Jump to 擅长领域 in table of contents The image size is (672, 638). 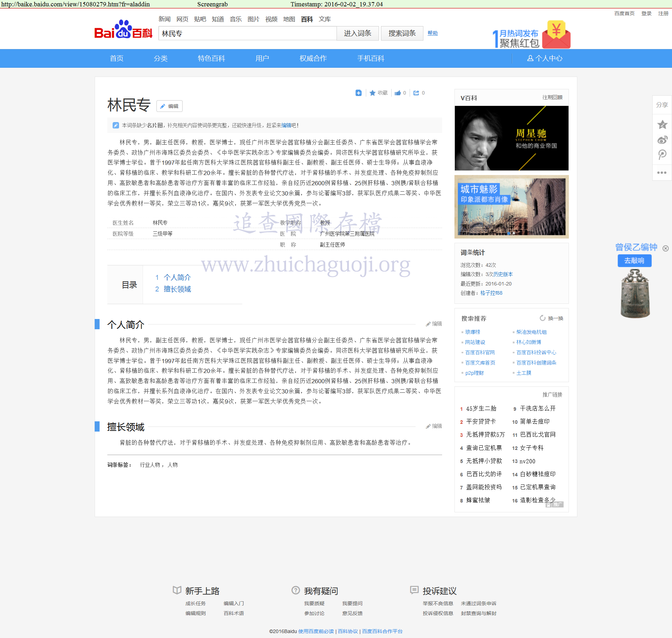[x=177, y=289]
